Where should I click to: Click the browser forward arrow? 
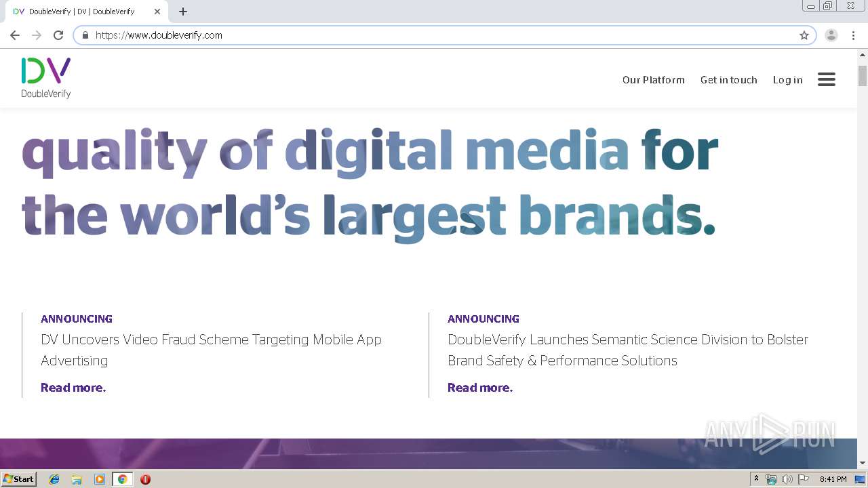(37, 35)
